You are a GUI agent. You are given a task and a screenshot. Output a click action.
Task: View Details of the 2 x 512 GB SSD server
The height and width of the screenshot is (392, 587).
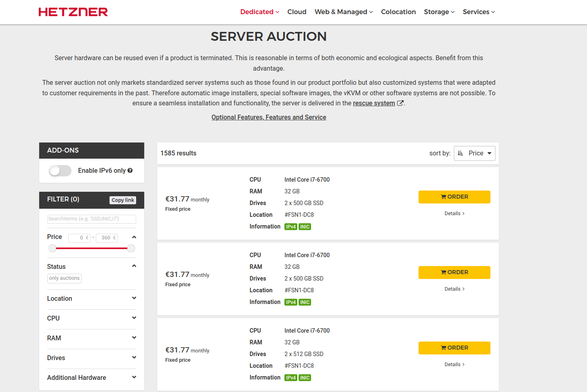(454, 365)
